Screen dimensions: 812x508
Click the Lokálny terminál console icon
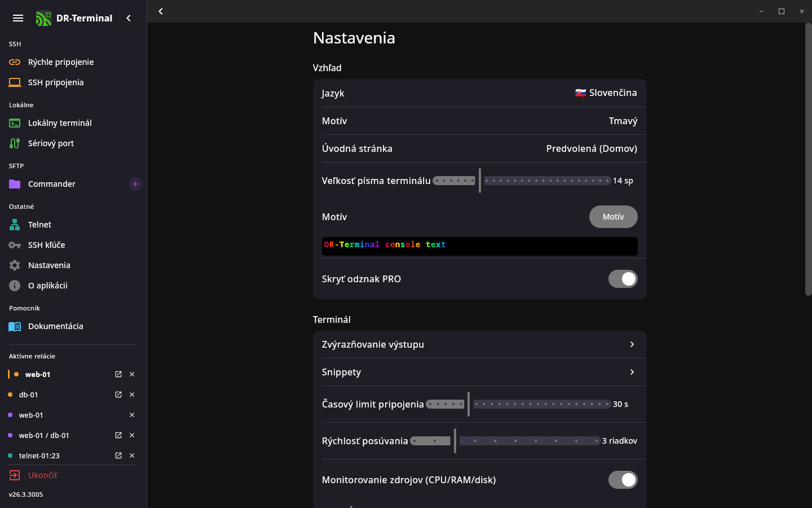15,123
